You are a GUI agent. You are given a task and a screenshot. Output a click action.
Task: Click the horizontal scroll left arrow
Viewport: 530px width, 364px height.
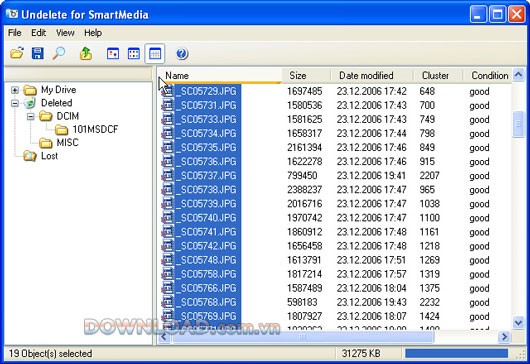164,337
